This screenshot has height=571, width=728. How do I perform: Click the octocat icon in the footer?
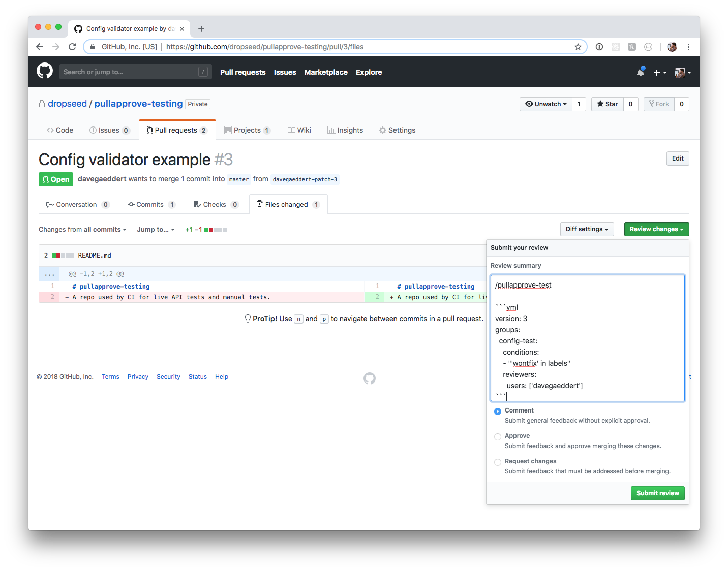click(x=370, y=378)
